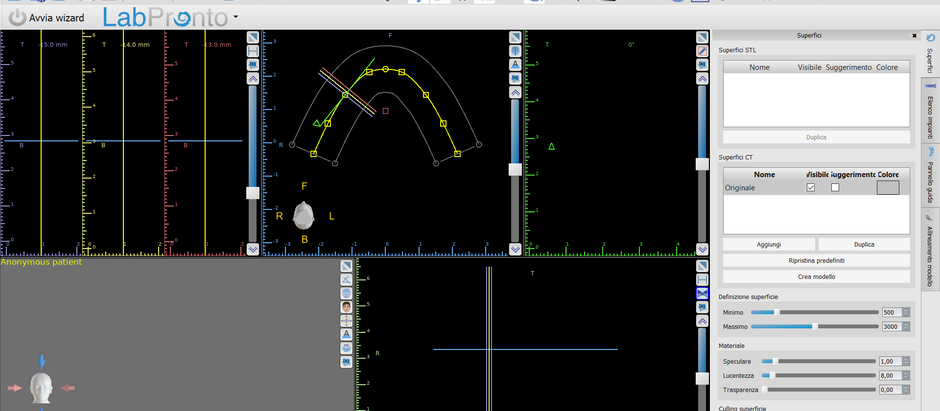Image resolution: width=940 pixels, height=411 pixels.
Task: Click double up-chevron in axial view strip
Action: (515, 92)
